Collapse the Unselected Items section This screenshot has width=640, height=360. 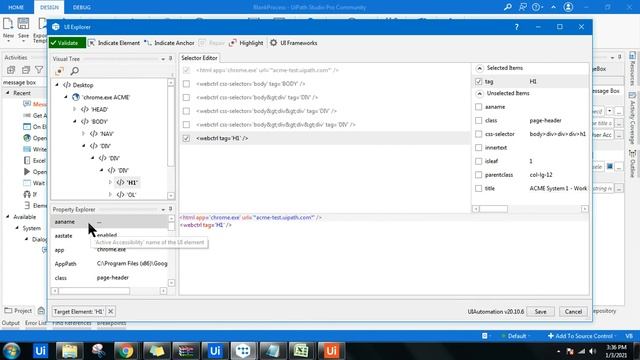pyautogui.click(x=480, y=93)
